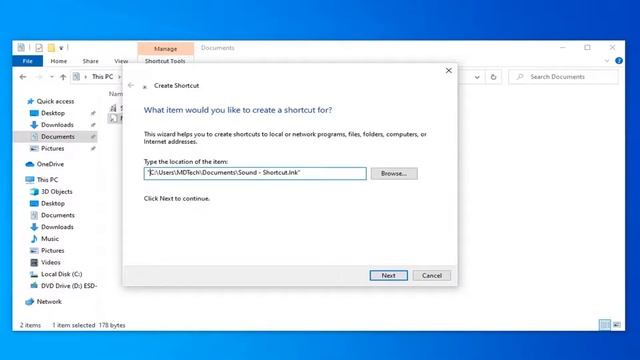This screenshot has height=360, width=640.
Task: Open Desktop under Quick access
Action: point(53,113)
